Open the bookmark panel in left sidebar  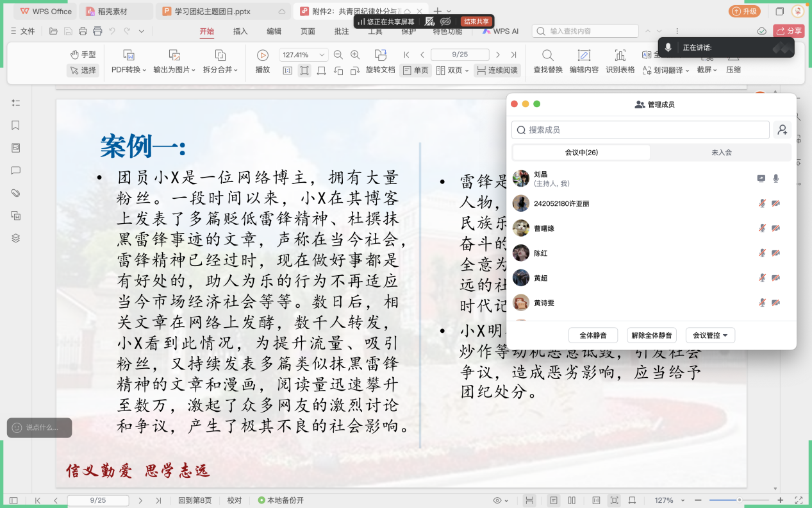tap(16, 125)
